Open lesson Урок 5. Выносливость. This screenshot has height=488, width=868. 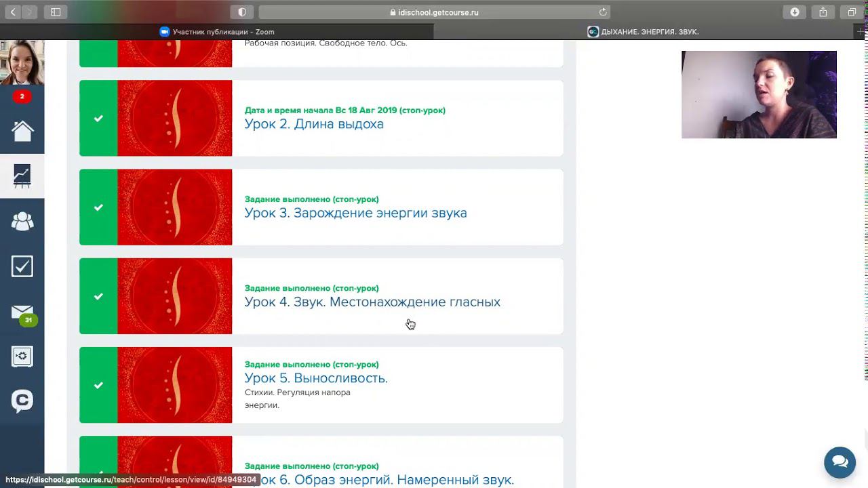316,378
